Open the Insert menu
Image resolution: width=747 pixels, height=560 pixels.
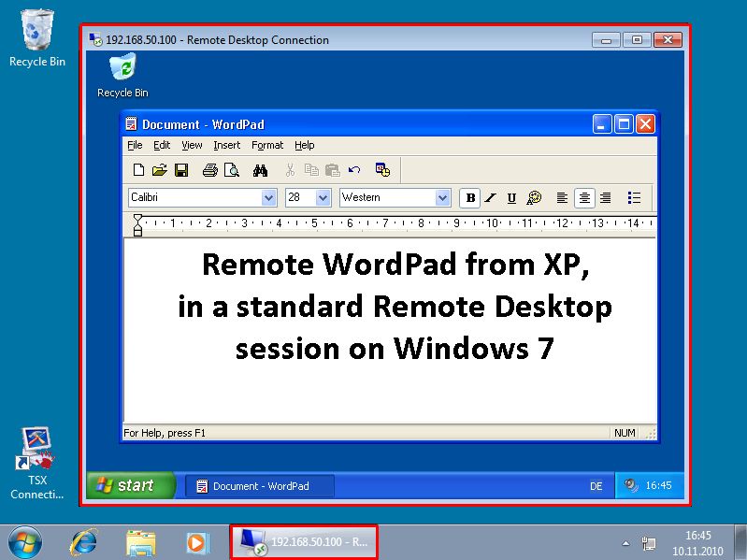[226, 146]
